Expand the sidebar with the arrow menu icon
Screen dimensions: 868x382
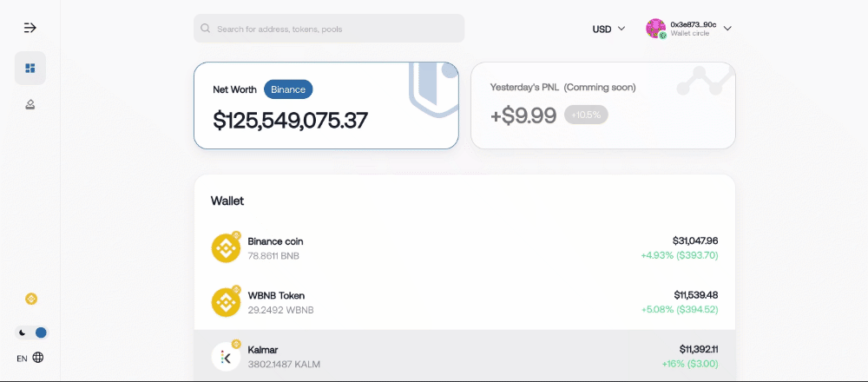[x=30, y=28]
